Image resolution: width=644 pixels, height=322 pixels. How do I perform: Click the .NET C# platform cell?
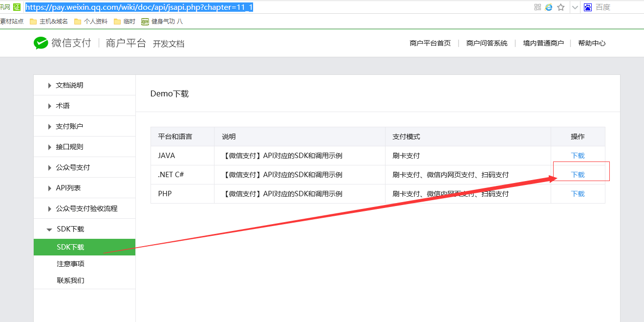(x=183, y=175)
